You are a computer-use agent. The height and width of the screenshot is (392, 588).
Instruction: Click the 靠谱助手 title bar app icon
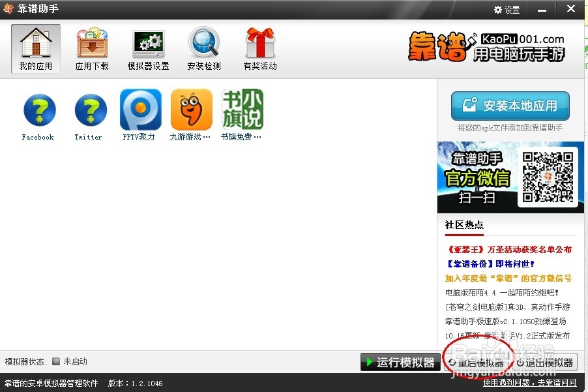tap(8, 8)
